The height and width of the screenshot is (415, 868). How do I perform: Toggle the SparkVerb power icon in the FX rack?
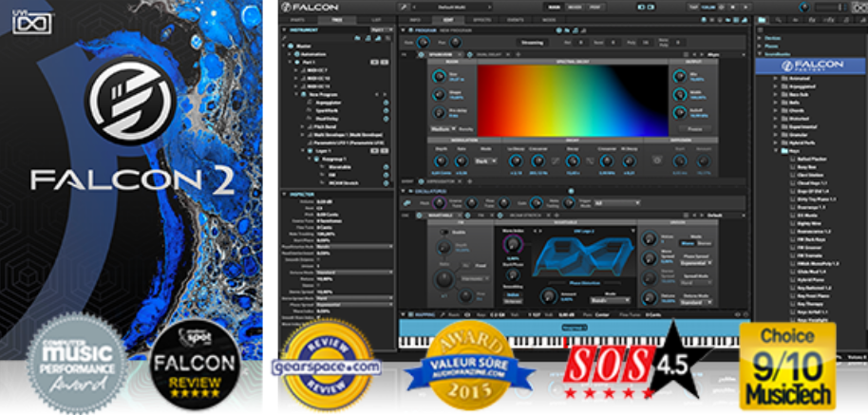tap(420, 55)
